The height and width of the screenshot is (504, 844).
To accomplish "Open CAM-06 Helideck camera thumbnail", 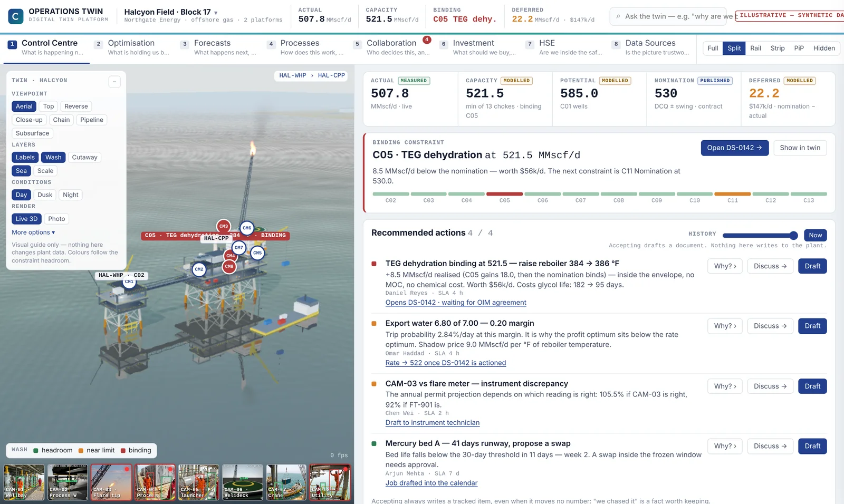I will [242, 482].
